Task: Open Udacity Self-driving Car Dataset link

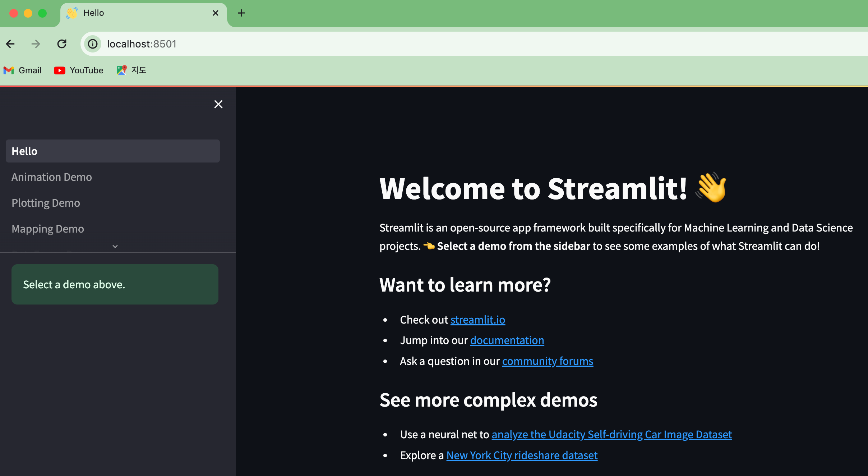Action: point(611,434)
